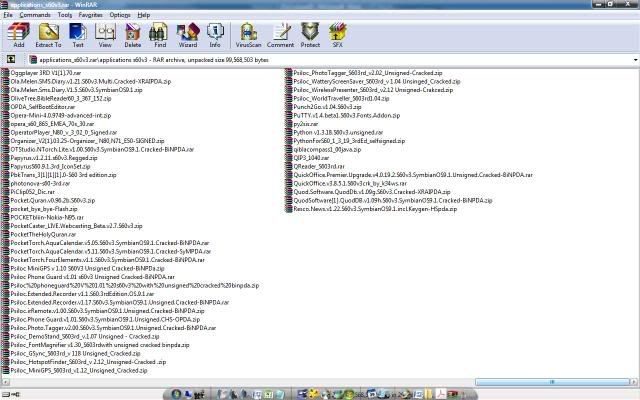
Task: Run the Test archive tool
Action: coord(78,35)
